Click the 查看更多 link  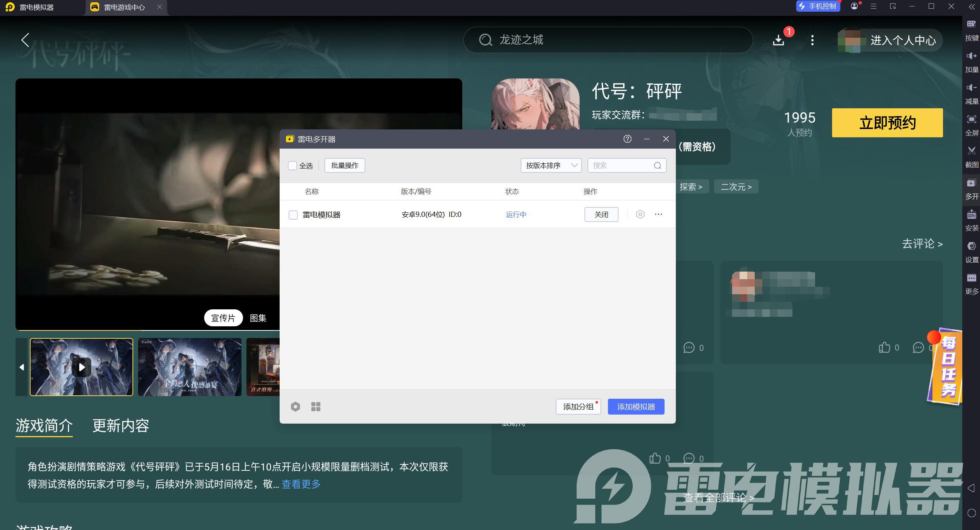point(301,484)
